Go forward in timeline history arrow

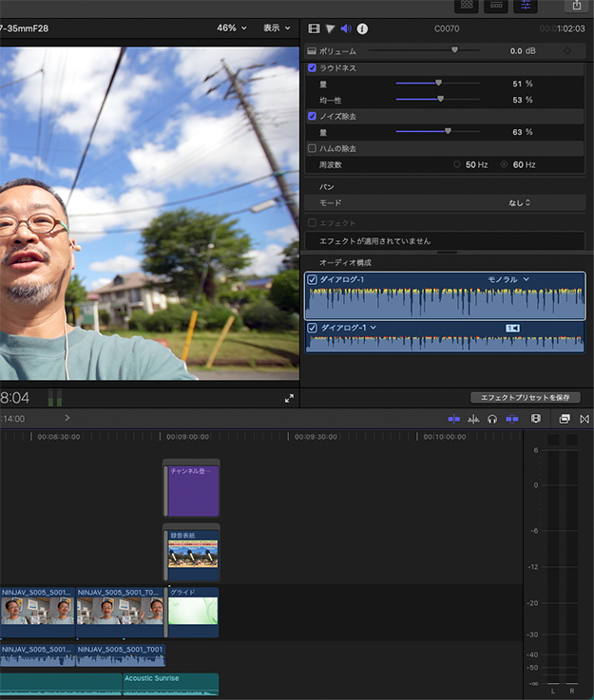pyautogui.click(x=67, y=418)
